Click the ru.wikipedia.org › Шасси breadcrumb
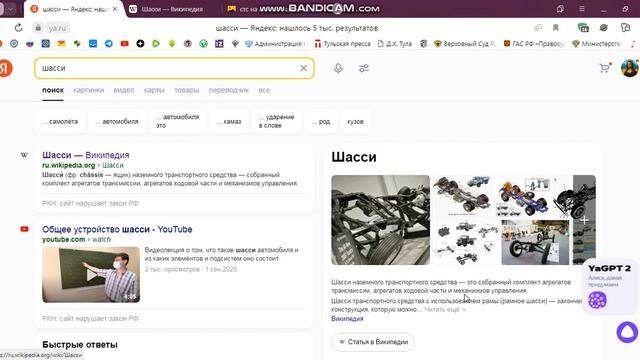 [83, 165]
